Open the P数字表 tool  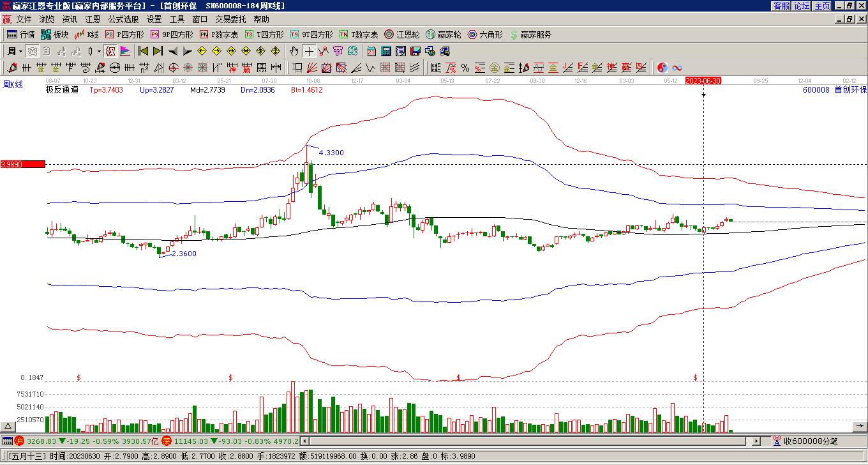point(219,34)
